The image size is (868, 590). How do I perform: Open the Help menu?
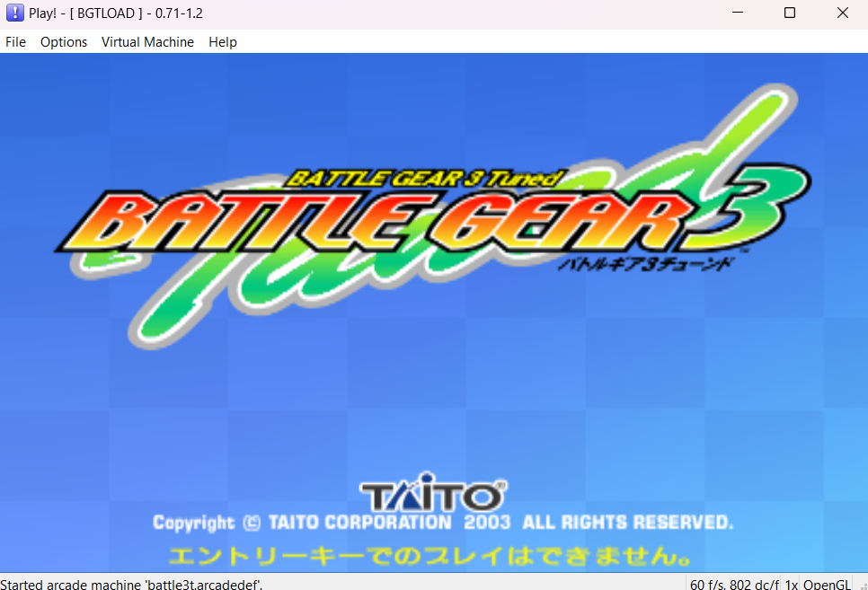pos(223,42)
